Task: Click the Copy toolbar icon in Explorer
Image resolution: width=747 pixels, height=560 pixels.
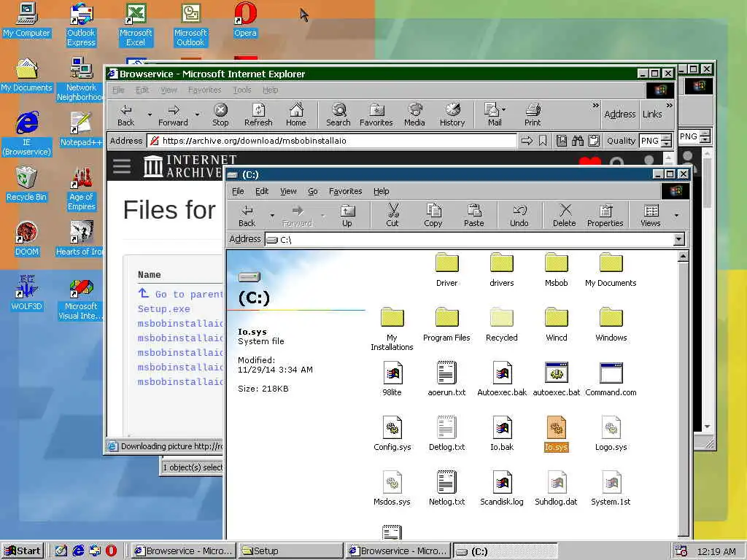Action: click(433, 215)
